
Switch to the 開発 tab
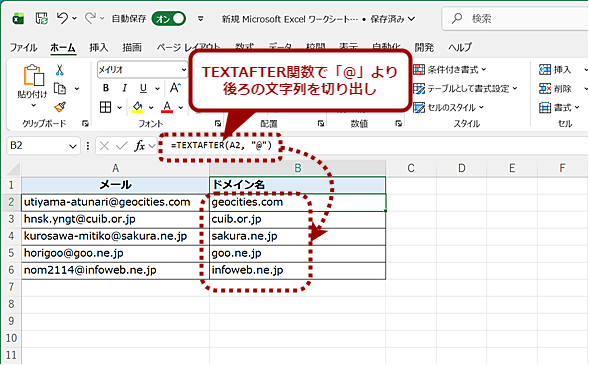click(x=424, y=47)
